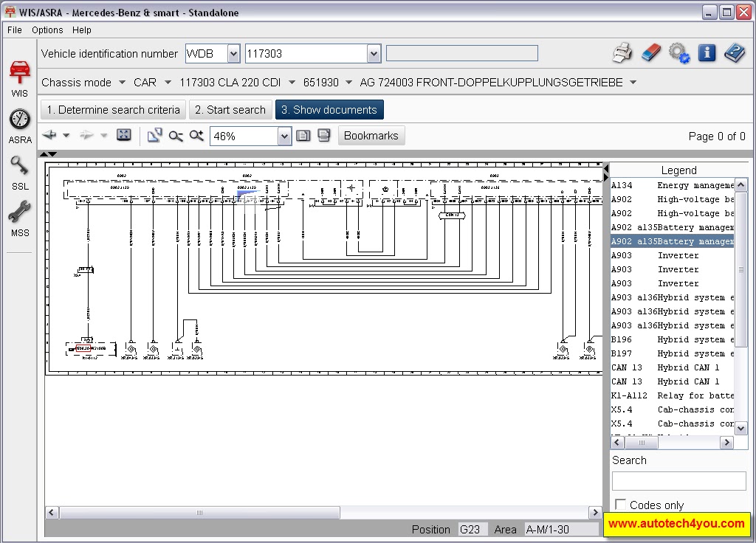
Task: Open the zoom 46% dropdown
Action: (x=284, y=136)
